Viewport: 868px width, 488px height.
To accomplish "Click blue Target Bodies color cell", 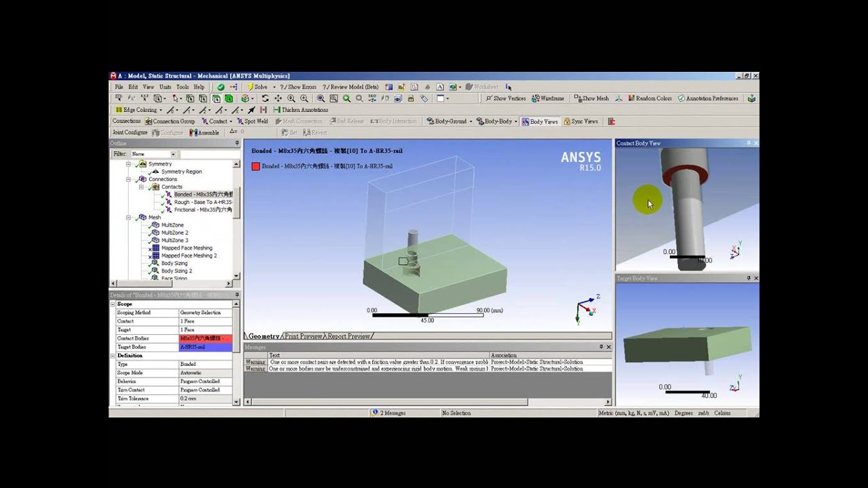I will [x=205, y=347].
